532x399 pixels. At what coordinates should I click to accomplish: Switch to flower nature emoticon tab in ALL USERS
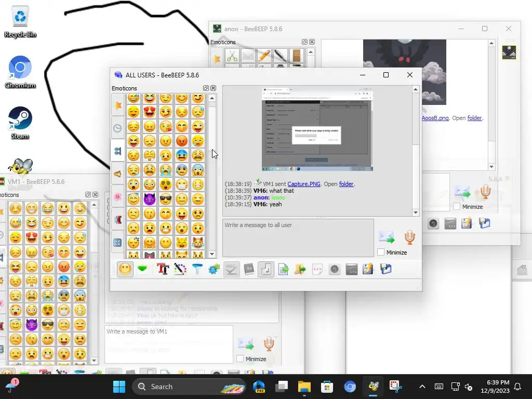click(x=118, y=196)
